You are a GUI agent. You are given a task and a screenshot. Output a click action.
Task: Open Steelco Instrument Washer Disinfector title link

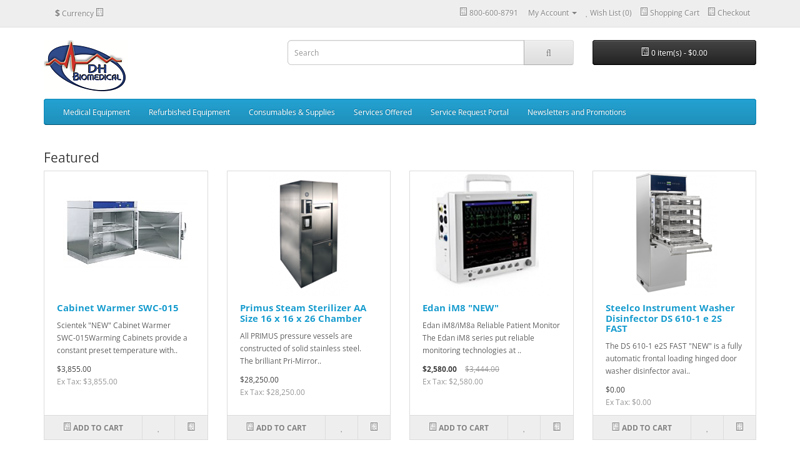670,318
